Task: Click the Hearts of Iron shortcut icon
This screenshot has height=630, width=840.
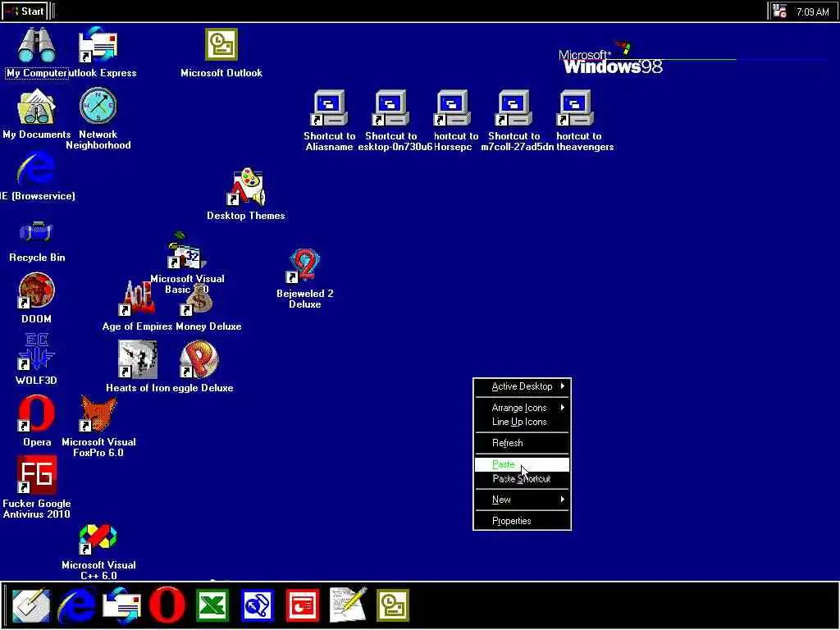Action: (138, 359)
